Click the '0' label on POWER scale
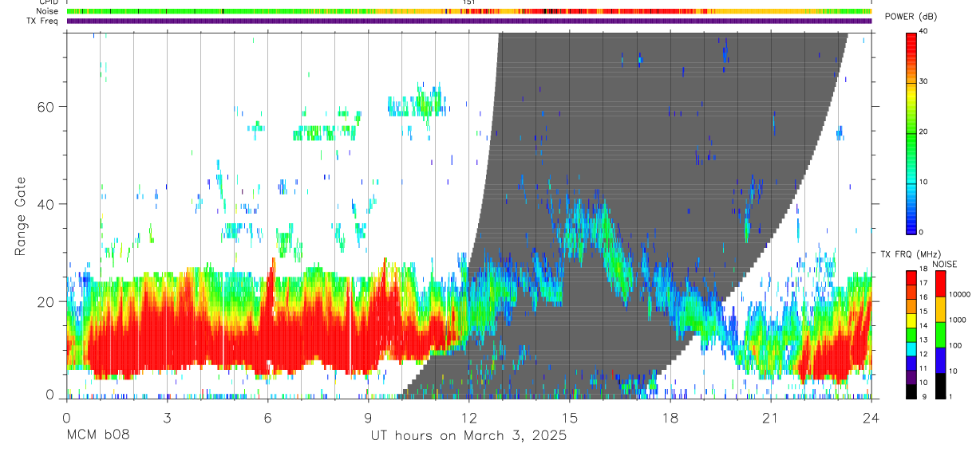The height and width of the screenshot is (452, 980). [923, 232]
